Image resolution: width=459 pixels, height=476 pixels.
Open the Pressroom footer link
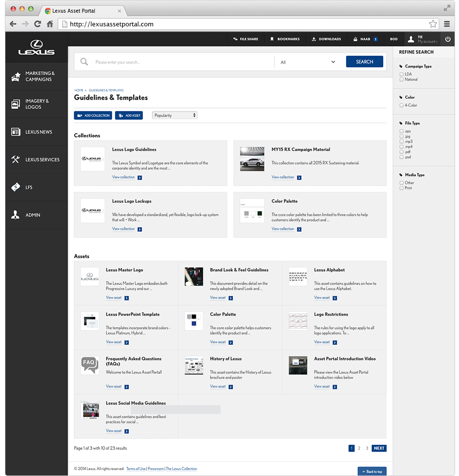tap(156, 469)
